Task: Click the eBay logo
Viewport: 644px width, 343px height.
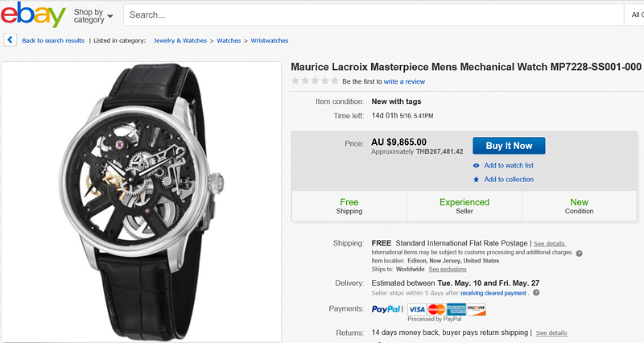Action: 33,14
